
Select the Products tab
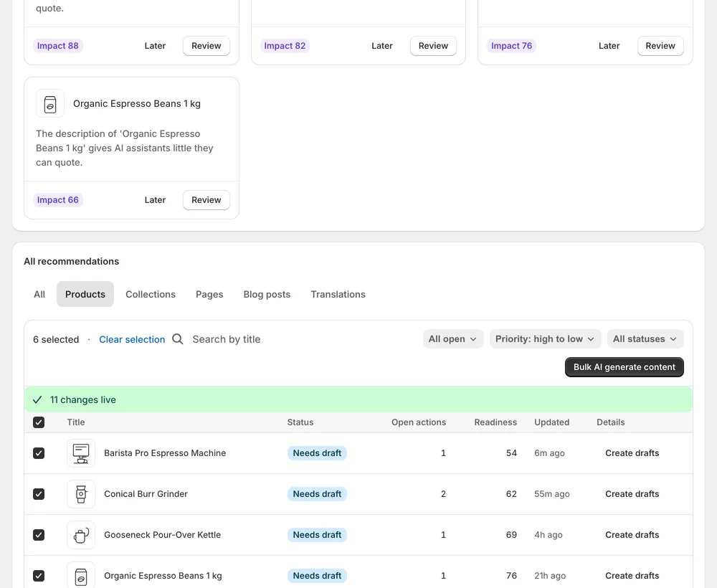pos(85,294)
